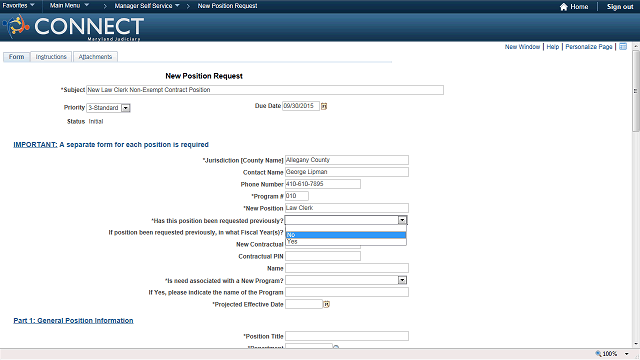Click the CONNECT Maryland Judiciary logo

pyautogui.click(x=73, y=27)
